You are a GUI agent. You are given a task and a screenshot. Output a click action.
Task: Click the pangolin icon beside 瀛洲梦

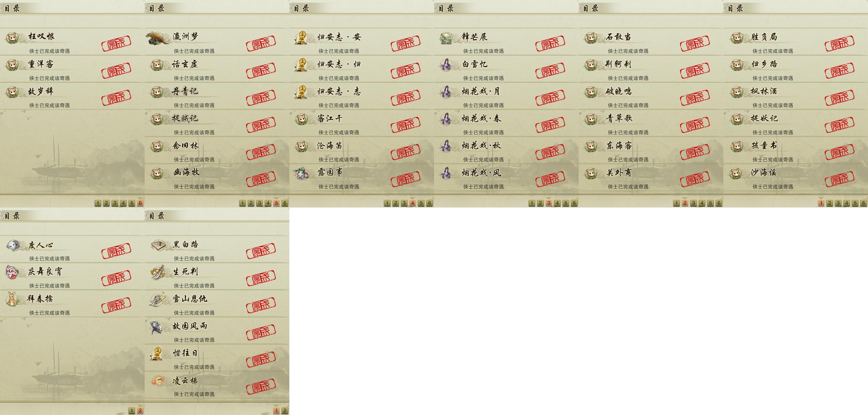157,38
